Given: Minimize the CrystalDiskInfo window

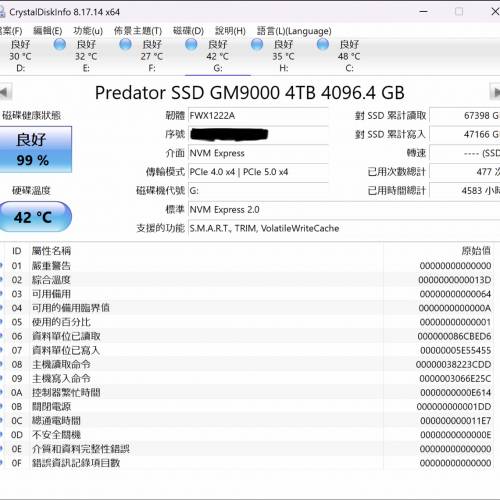Looking at the screenshot, I should point(424,12).
